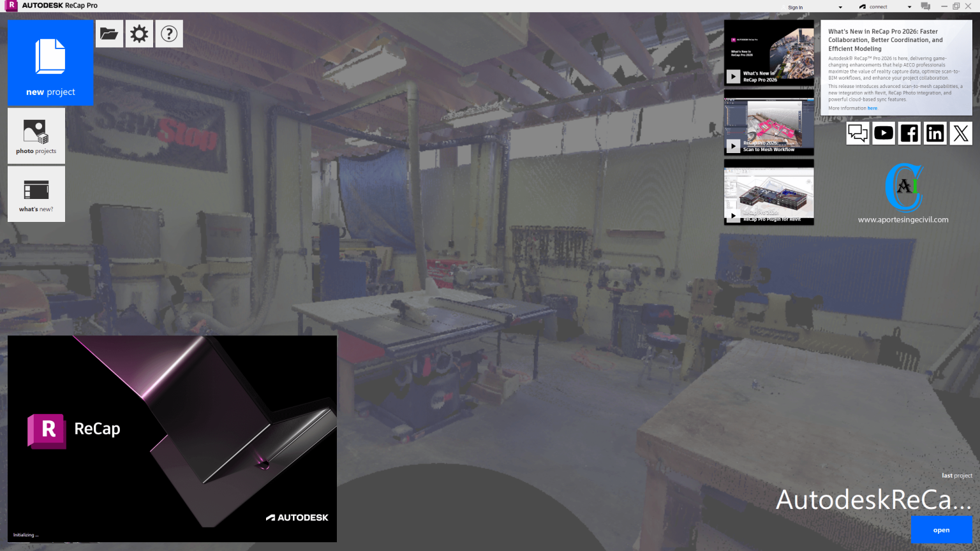This screenshot has width=980, height=551.
Task: Open the ReCap YouTube channel
Action: 883,133
